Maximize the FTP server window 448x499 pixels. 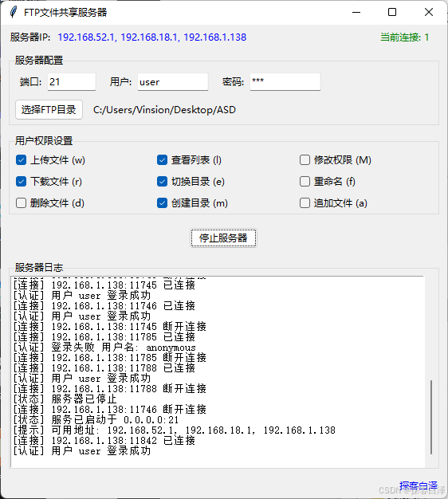click(x=392, y=12)
